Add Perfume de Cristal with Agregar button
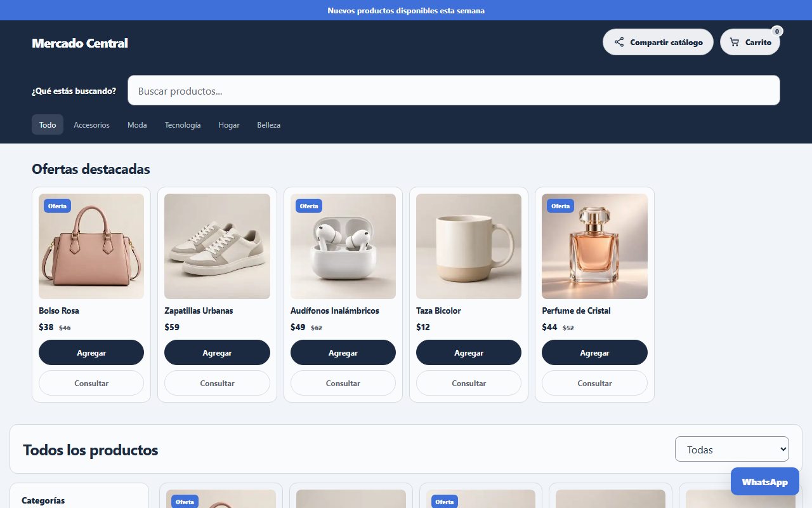This screenshot has height=508, width=812. click(594, 352)
